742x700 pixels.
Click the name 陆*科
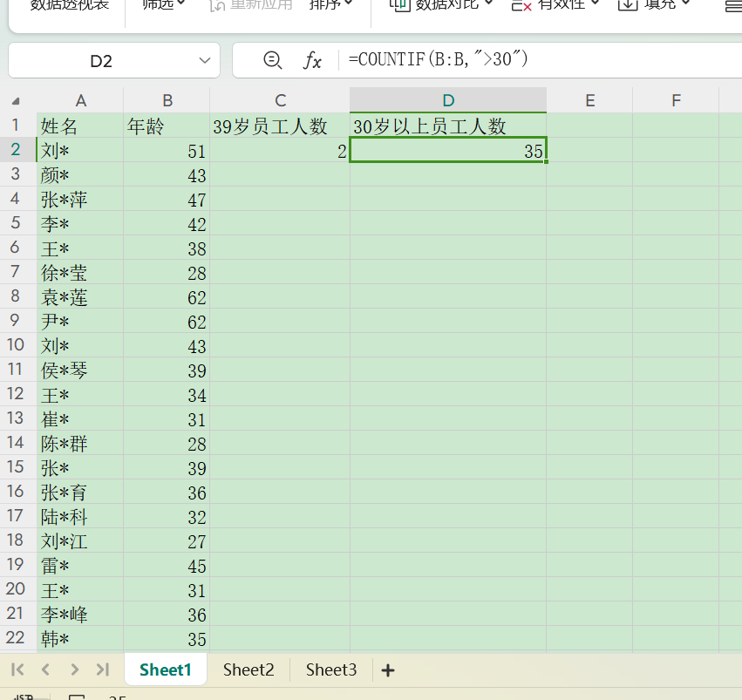[64, 517]
